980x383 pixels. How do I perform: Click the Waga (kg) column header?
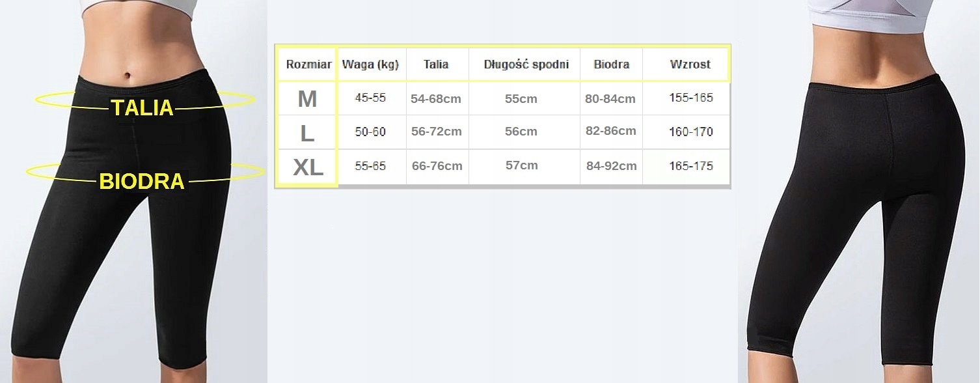point(370,64)
